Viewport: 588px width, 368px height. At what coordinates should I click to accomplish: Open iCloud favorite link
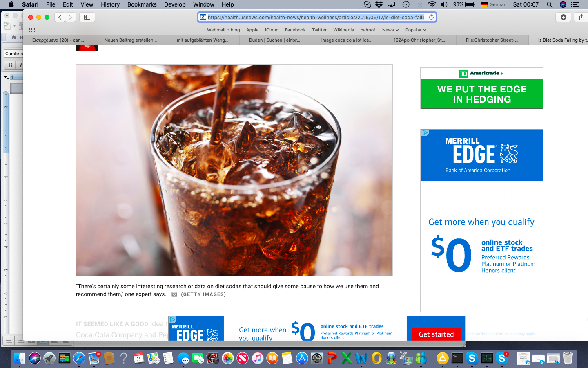click(x=272, y=30)
